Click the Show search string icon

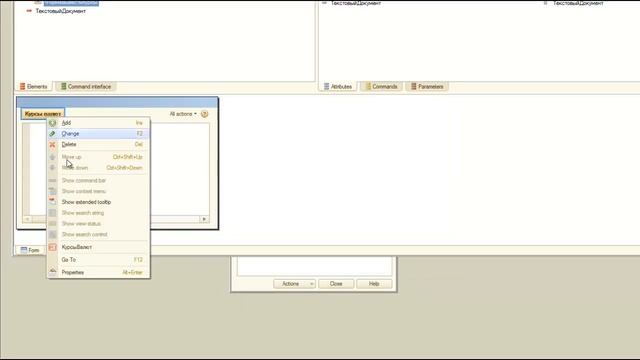[53, 213]
